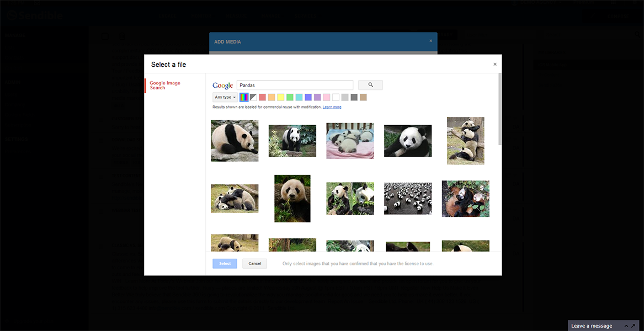Screen dimensions: 644x331
Task: Close the Select a file dialog
Action: (494, 65)
